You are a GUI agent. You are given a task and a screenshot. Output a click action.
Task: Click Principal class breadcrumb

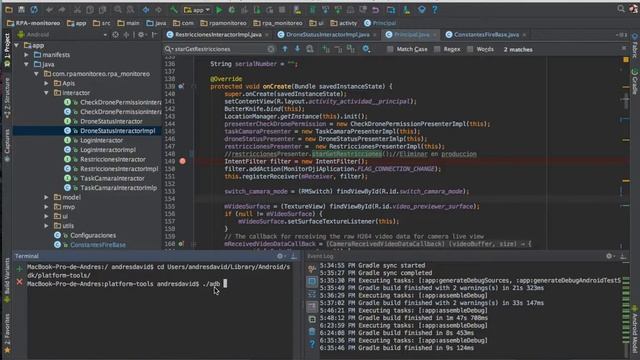(380, 23)
